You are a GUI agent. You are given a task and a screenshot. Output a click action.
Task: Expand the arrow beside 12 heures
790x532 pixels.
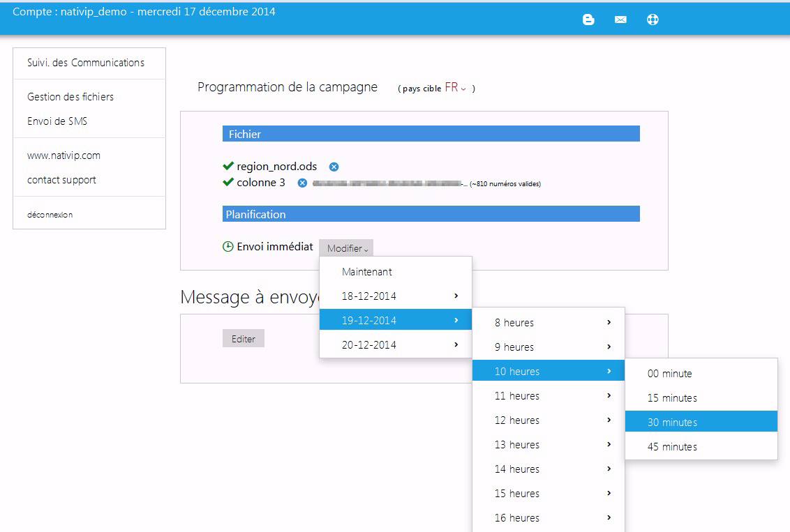click(609, 420)
